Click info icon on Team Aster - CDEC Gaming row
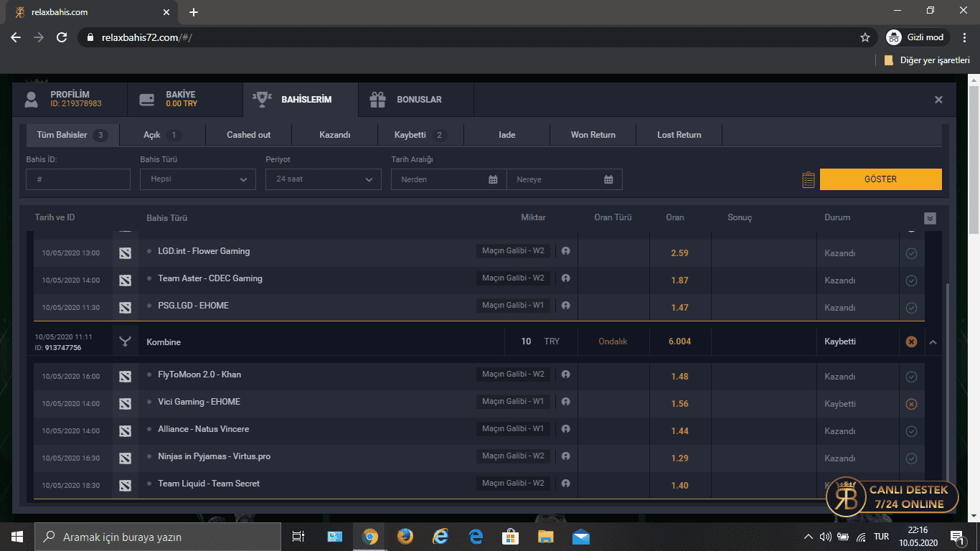Viewport: 980px width, 551px height. [x=565, y=278]
